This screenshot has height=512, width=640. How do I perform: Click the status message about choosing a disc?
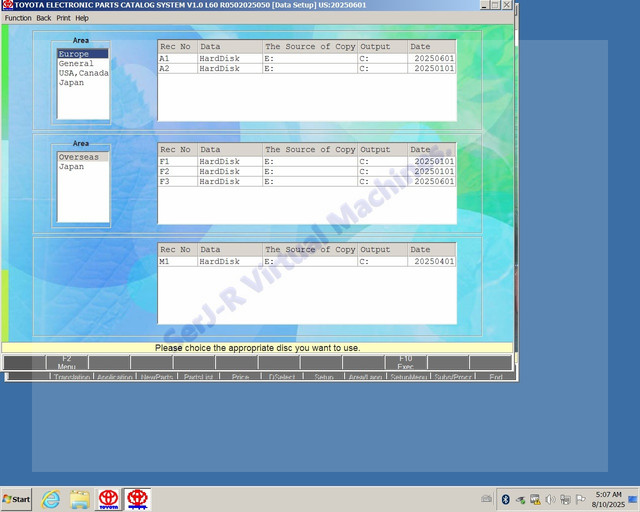(257, 348)
